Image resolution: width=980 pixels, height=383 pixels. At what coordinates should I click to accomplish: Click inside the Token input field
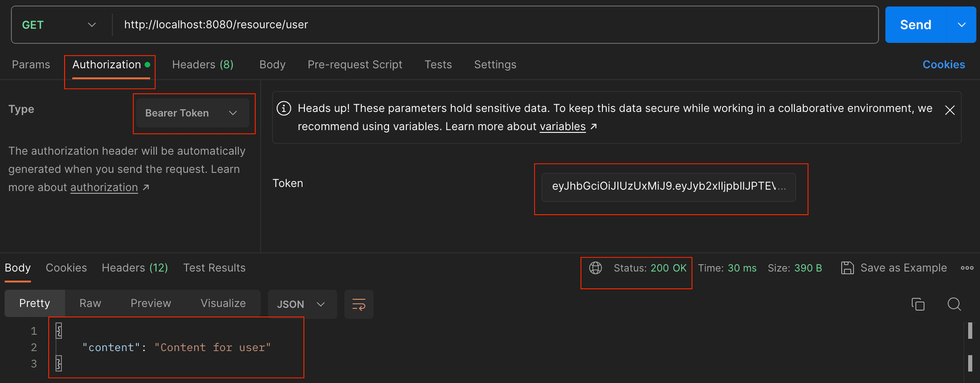668,186
